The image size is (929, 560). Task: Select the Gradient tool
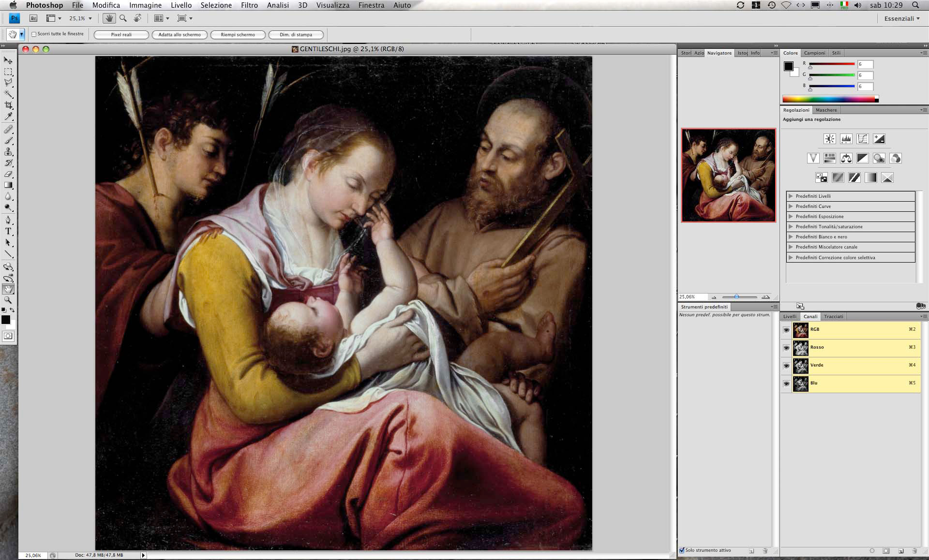click(x=8, y=185)
